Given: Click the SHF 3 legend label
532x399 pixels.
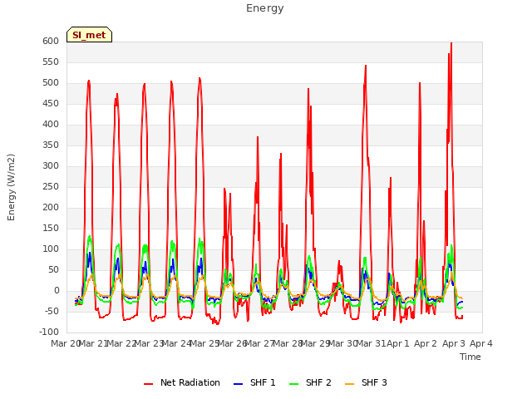Looking at the screenshot, I should click(x=374, y=382).
